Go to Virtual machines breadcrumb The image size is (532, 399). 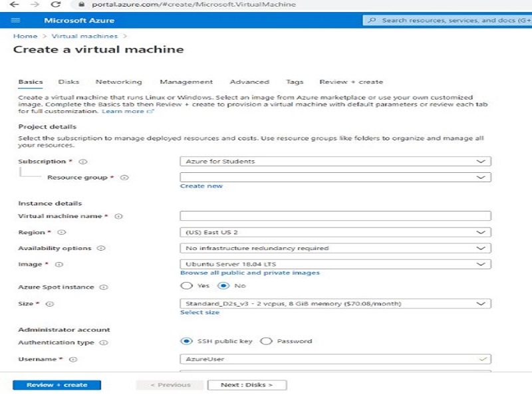point(84,36)
